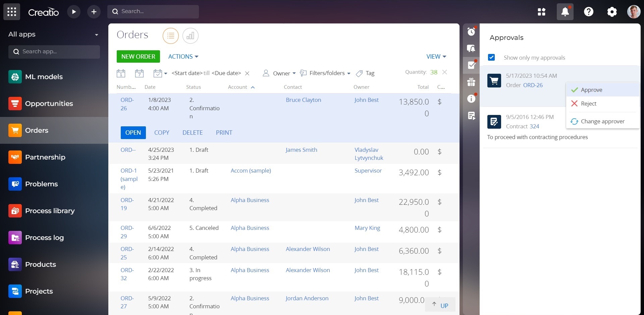
Task: Open process tasks tab in side panel
Action: pos(471,116)
